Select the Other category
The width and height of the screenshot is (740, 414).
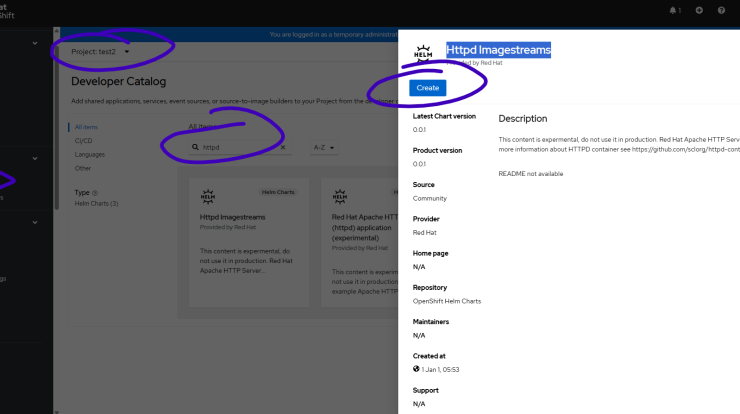pyautogui.click(x=83, y=168)
